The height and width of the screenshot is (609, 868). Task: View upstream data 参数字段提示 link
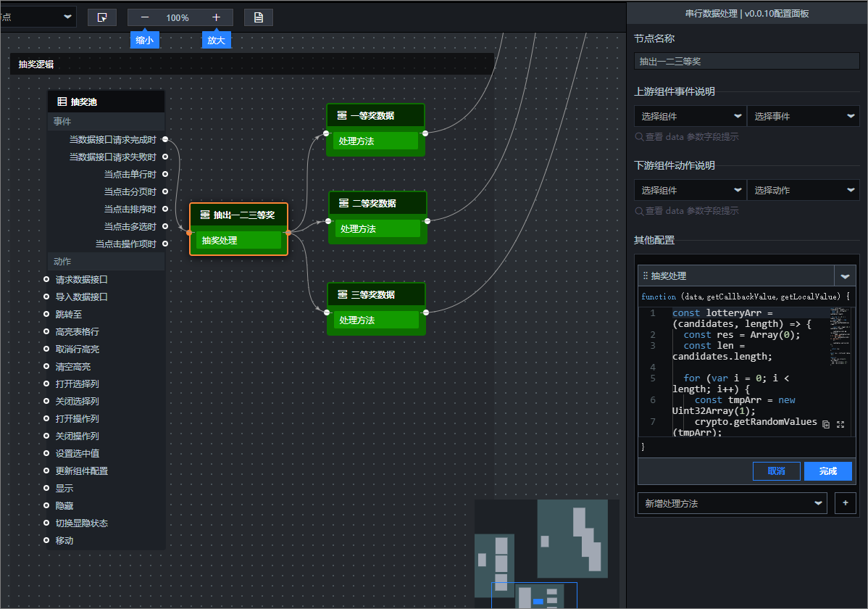(x=686, y=137)
